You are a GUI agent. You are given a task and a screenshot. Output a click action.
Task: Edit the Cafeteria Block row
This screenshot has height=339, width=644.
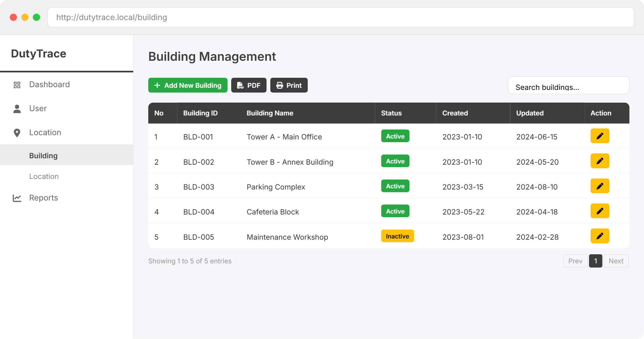pyautogui.click(x=600, y=211)
